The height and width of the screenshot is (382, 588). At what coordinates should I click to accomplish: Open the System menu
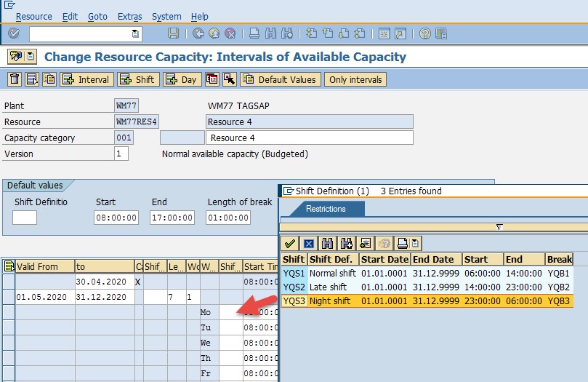(166, 17)
